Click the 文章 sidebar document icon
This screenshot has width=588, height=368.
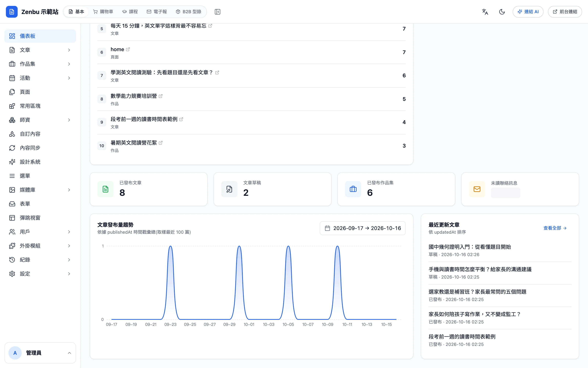coord(12,50)
